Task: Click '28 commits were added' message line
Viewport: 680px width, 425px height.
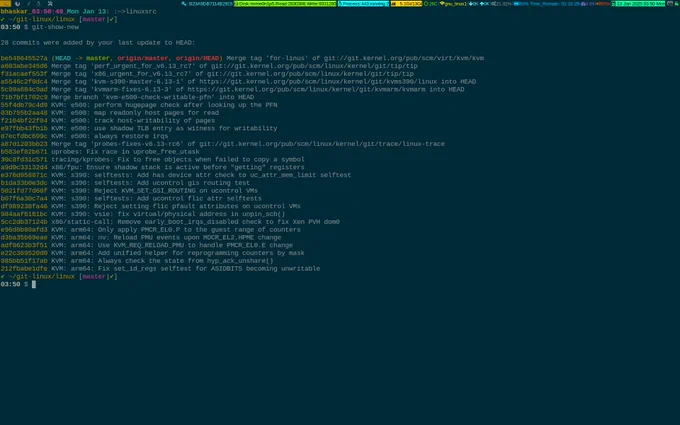Action: click(x=98, y=42)
